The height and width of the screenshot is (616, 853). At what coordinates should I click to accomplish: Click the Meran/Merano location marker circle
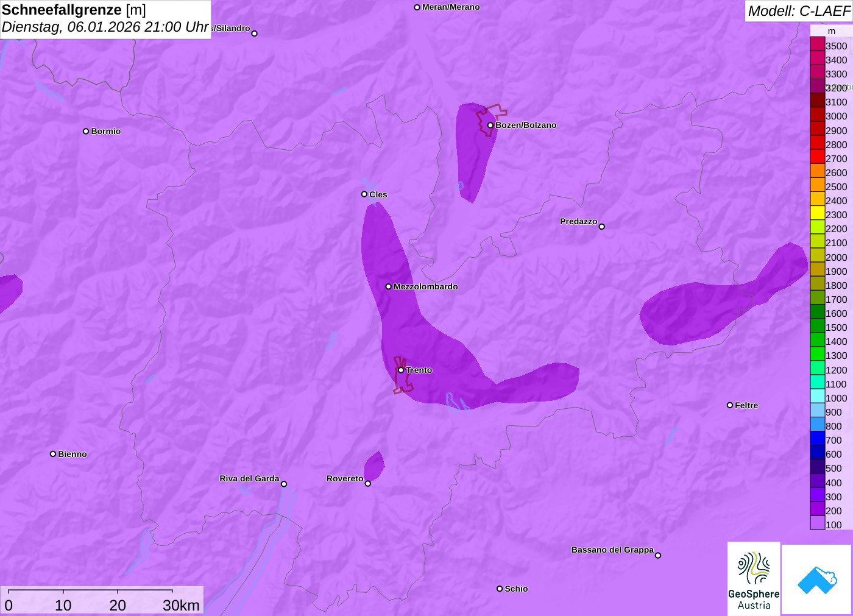pos(417,7)
